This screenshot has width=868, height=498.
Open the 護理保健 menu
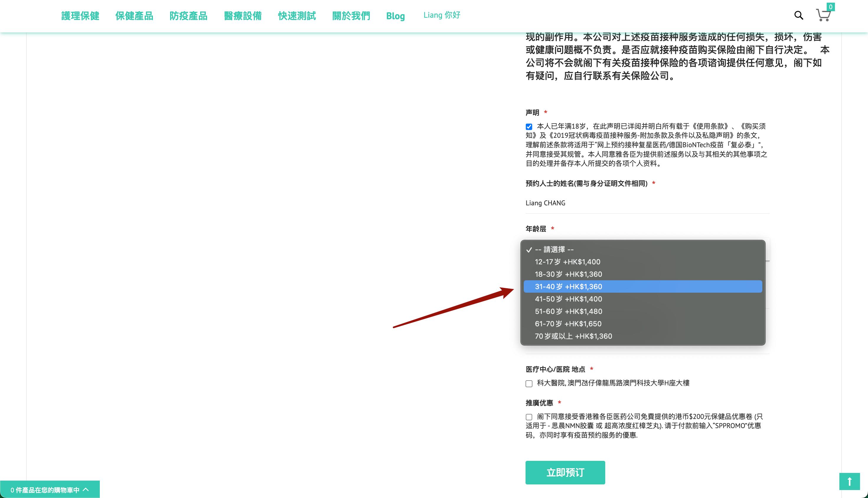click(80, 15)
